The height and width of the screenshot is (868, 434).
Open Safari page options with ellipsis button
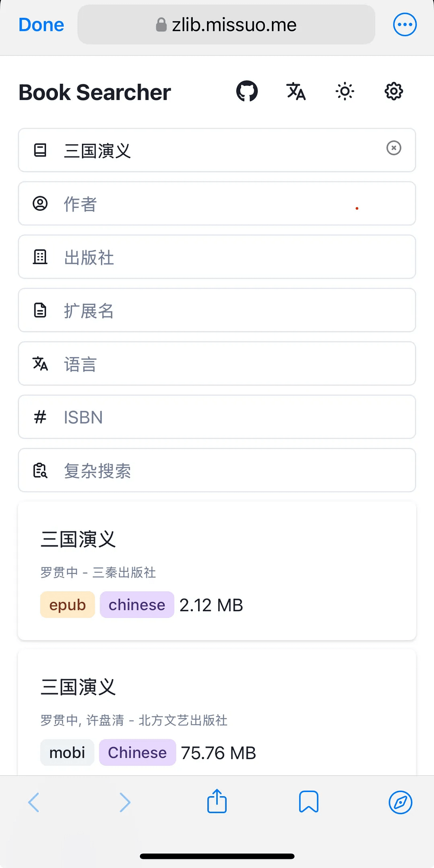pyautogui.click(x=404, y=24)
